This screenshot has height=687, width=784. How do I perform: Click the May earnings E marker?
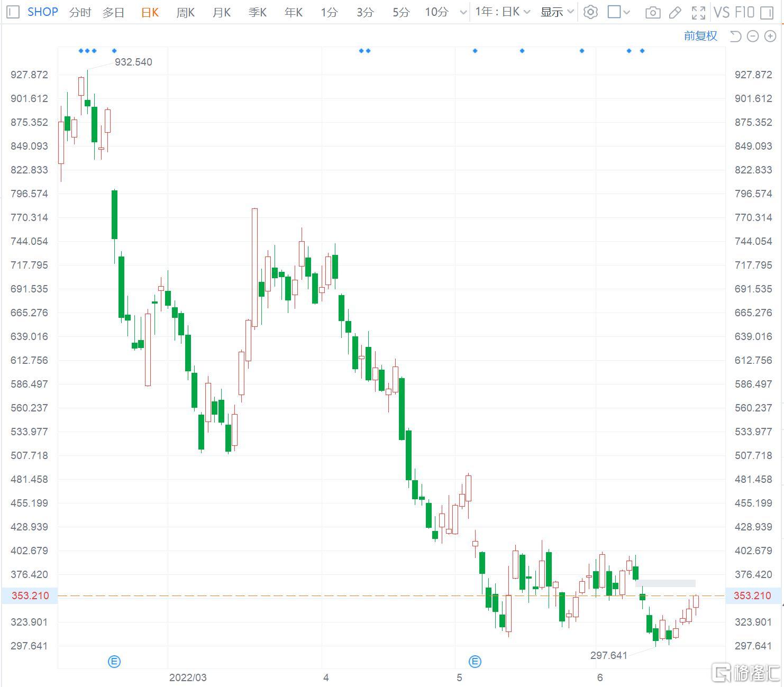point(475,661)
